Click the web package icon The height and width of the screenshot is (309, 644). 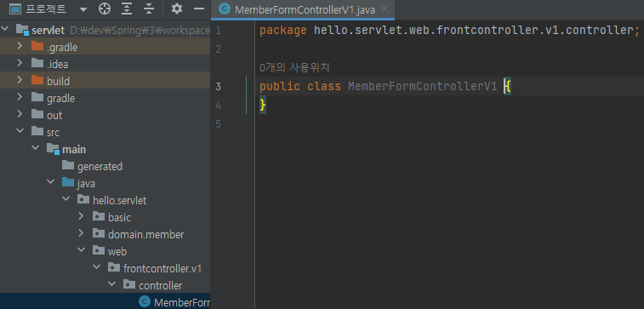click(x=99, y=250)
